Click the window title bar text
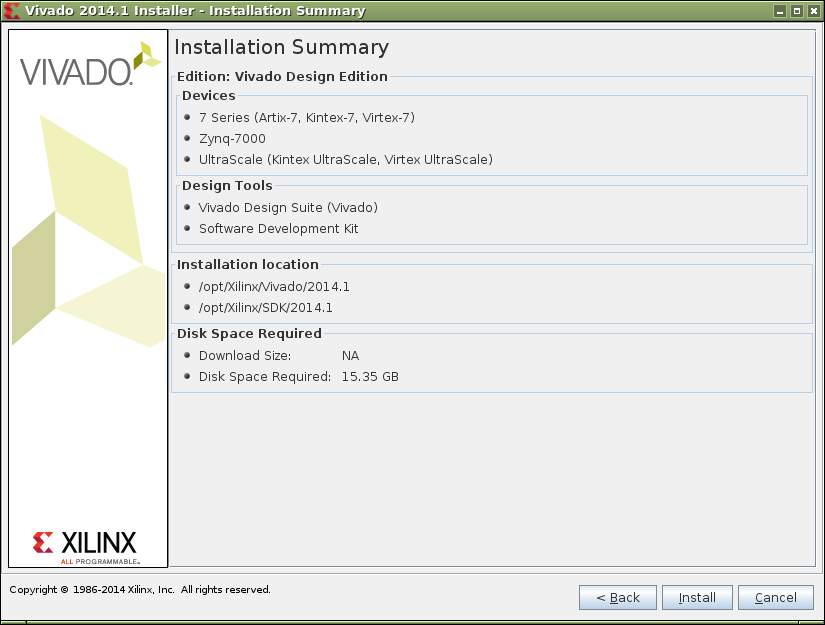 [195, 11]
